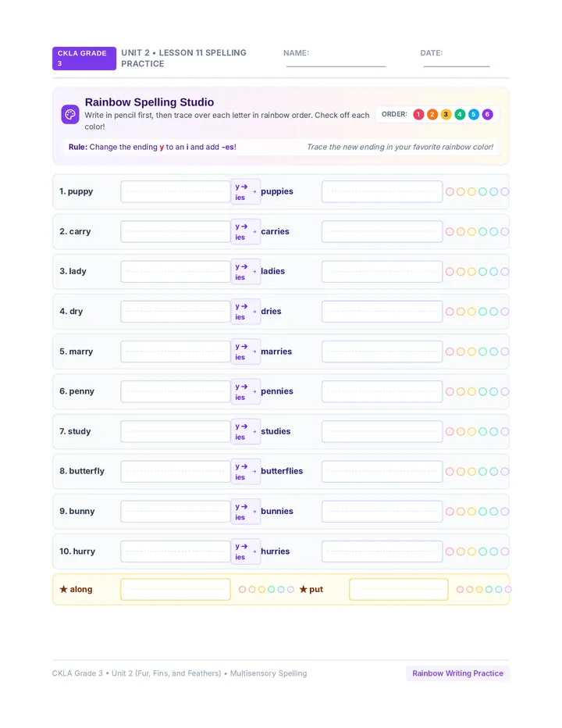Click the writing box after puppies
562x728 pixels.
point(382,191)
